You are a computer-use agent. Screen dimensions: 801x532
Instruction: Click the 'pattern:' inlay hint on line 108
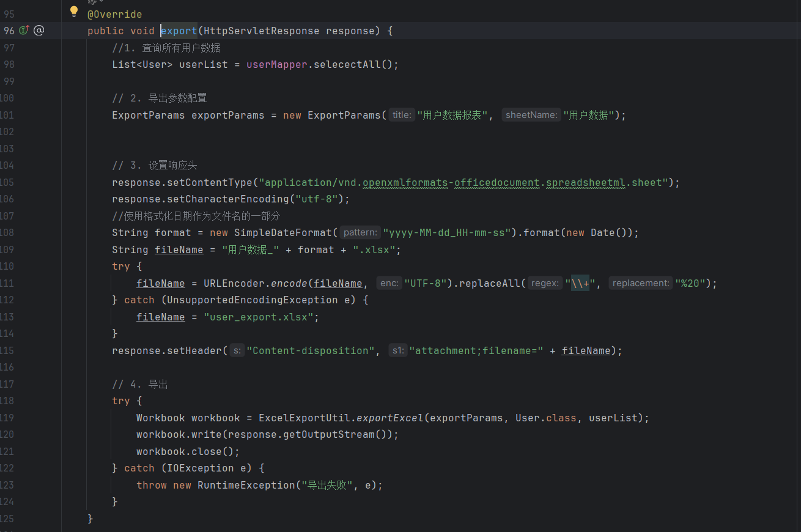point(360,232)
